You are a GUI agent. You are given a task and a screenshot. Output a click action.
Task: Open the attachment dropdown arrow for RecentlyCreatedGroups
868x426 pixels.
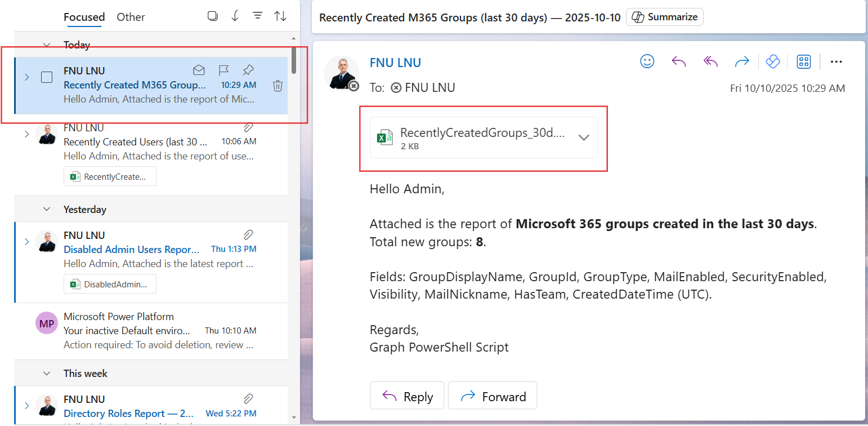(584, 137)
